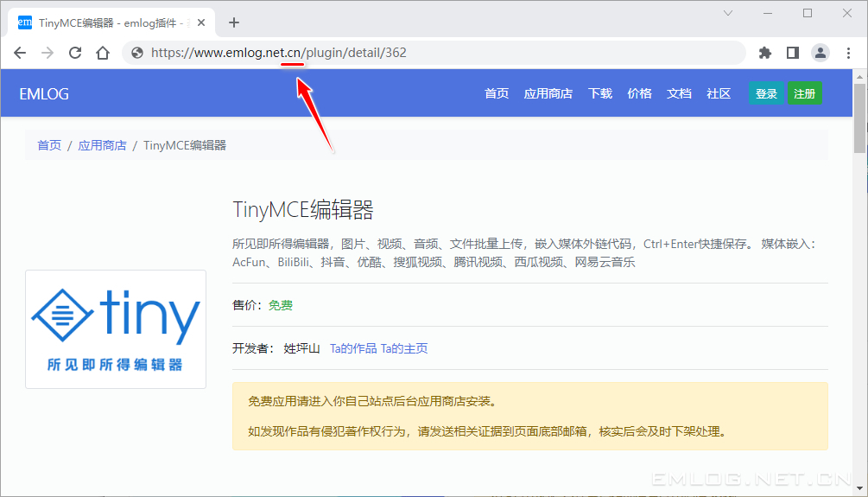
Task: Click the scrollbar up arrow
Action: tap(859, 77)
